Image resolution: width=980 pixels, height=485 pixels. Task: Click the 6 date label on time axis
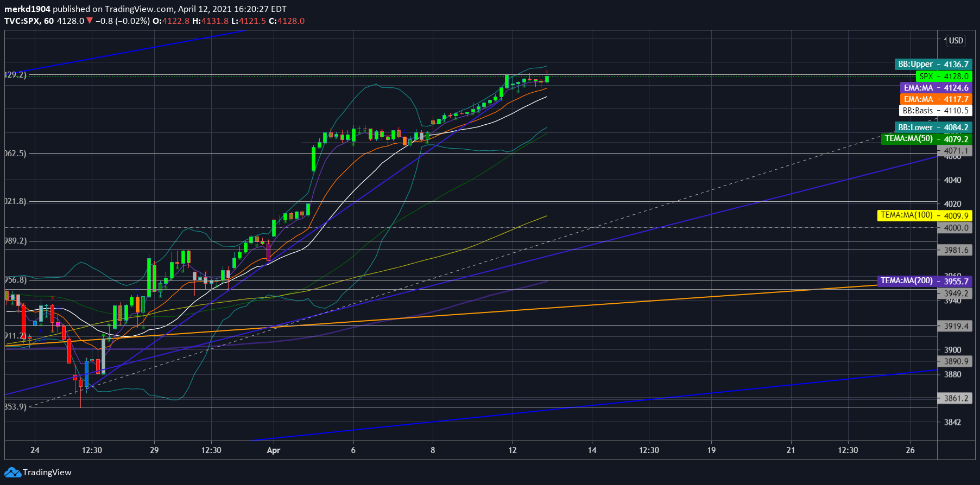(x=353, y=450)
